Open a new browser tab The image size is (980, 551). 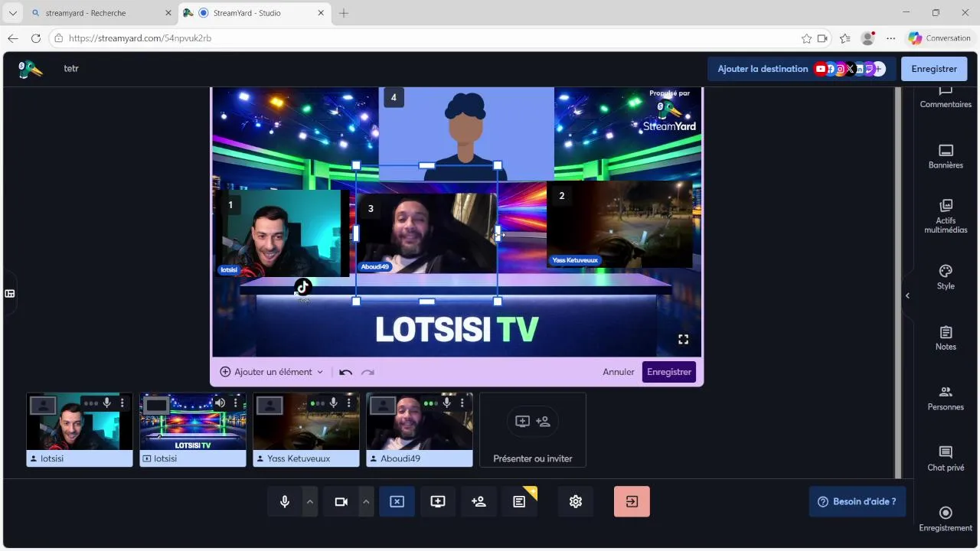coord(344,13)
